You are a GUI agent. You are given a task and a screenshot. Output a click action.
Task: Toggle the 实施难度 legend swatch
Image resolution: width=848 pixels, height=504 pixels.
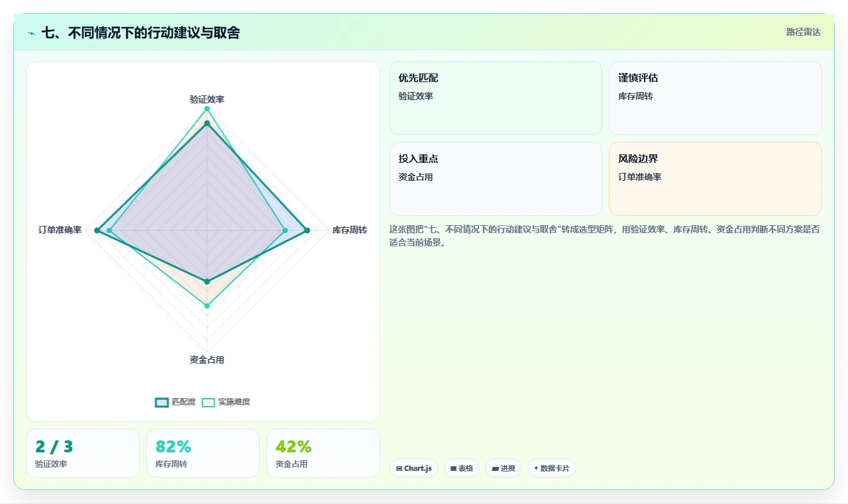tap(209, 402)
